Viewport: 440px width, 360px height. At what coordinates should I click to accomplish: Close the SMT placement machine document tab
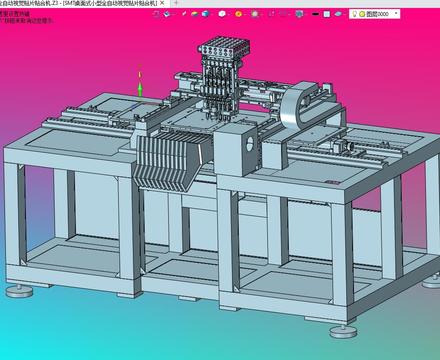click(162, 3)
